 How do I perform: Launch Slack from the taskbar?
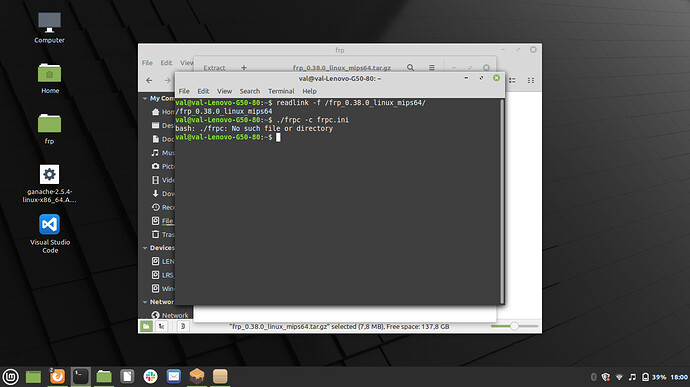tap(150, 376)
